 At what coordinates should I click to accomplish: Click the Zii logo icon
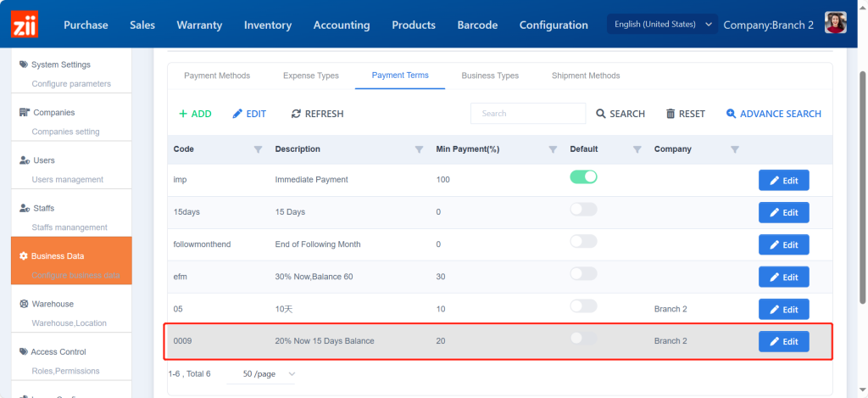[x=24, y=25]
